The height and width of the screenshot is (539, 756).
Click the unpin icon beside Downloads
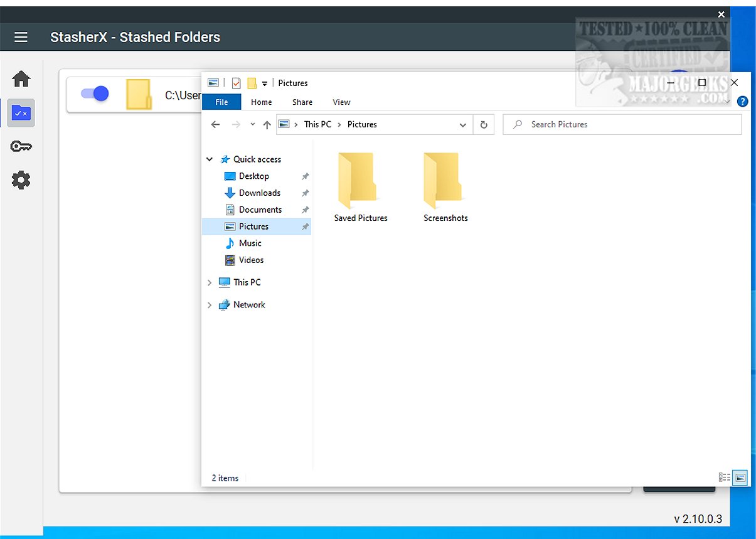tap(306, 193)
